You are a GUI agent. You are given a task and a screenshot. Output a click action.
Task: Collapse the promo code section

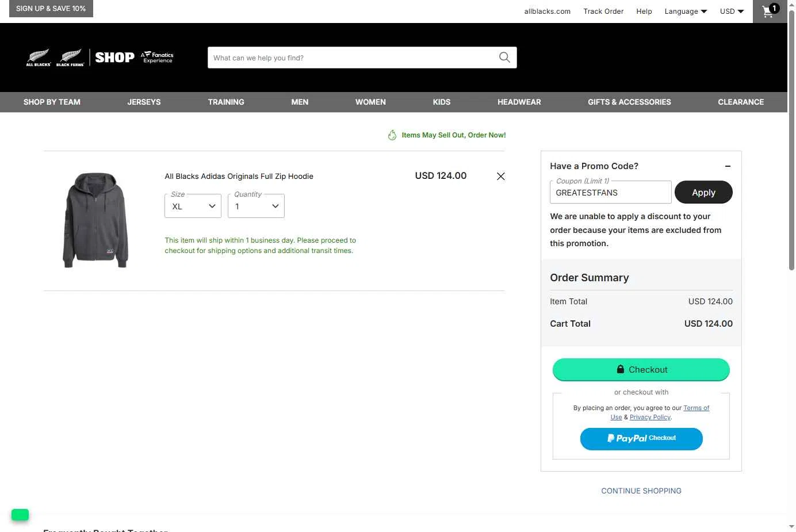[728, 166]
